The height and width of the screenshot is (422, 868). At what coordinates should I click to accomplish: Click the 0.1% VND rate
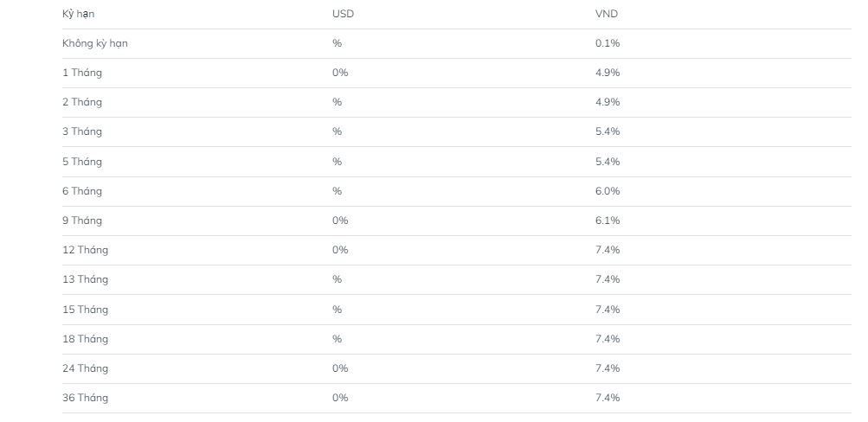[x=608, y=43]
